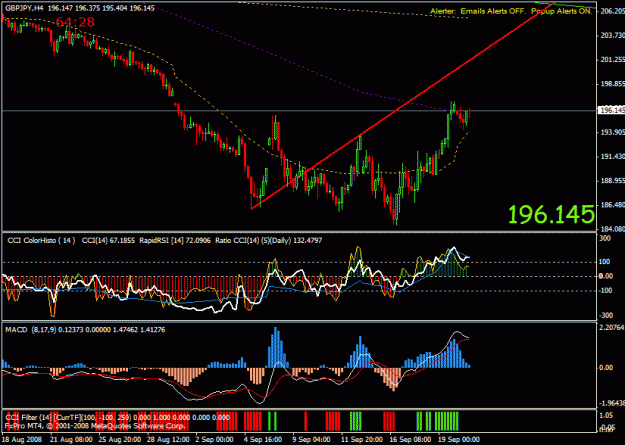Click the 2 Sep 00:00 time label
The image size is (625, 445).
(212, 439)
